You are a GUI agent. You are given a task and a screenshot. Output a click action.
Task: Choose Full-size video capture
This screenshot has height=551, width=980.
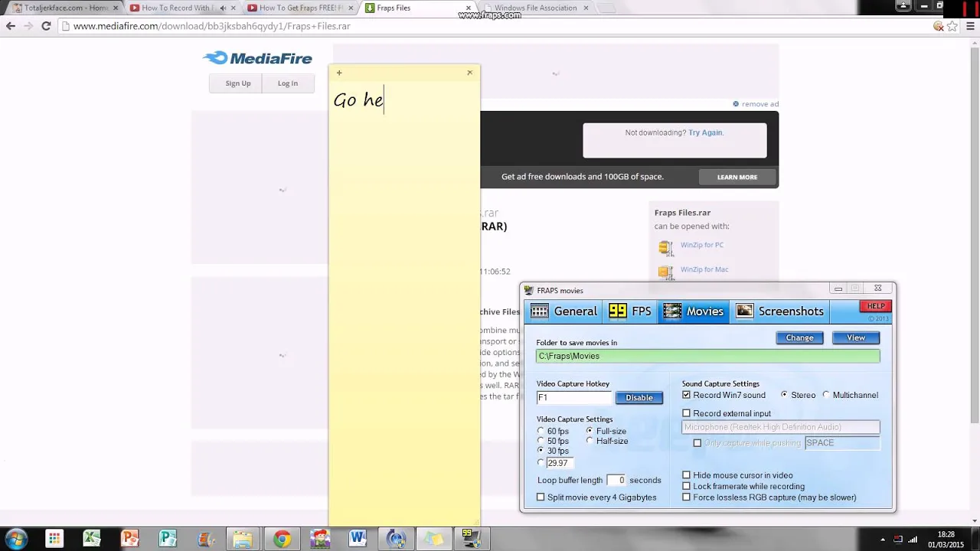pyautogui.click(x=590, y=431)
